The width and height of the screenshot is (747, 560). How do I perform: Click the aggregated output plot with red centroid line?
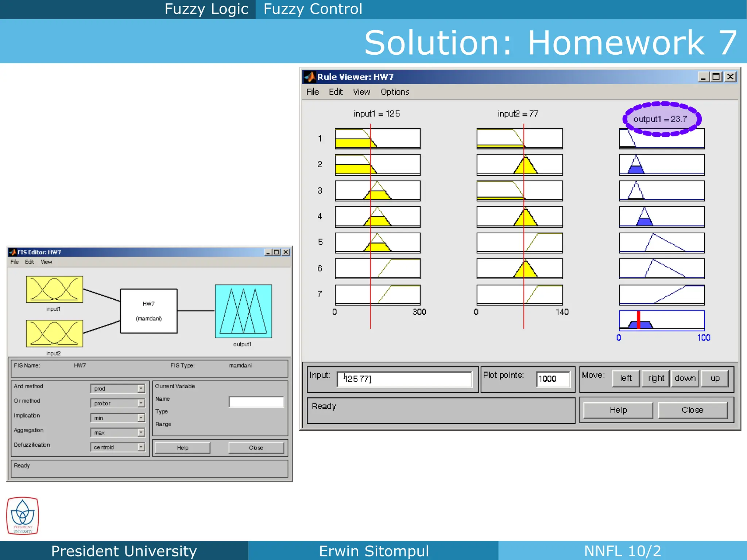pyautogui.click(x=661, y=320)
